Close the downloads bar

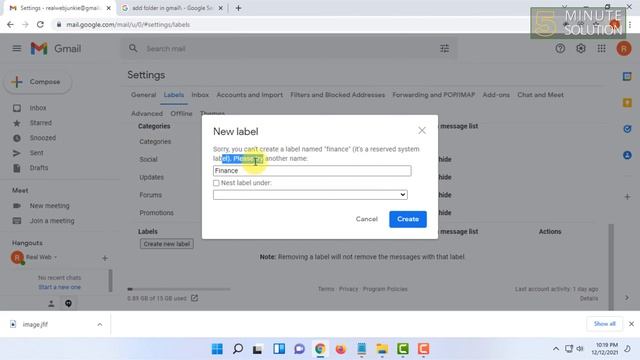[631, 324]
